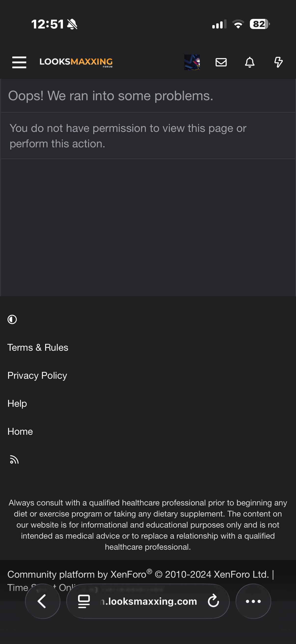Open the envelope conversations inbox
This screenshot has width=296, height=644.
221,62
